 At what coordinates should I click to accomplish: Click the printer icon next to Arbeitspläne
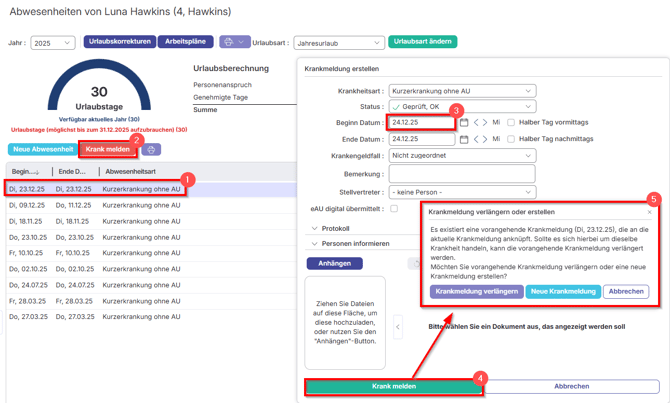coord(228,43)
